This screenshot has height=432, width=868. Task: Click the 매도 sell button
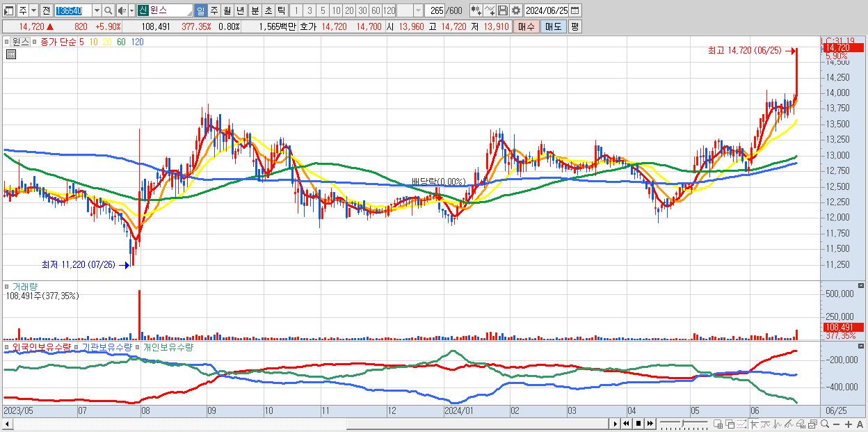tap(553, 26)
